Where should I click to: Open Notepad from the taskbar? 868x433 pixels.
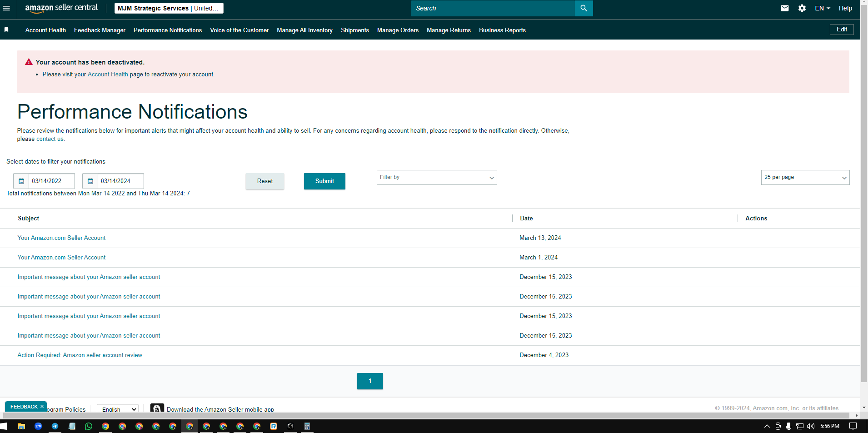(x=72, y=426)
